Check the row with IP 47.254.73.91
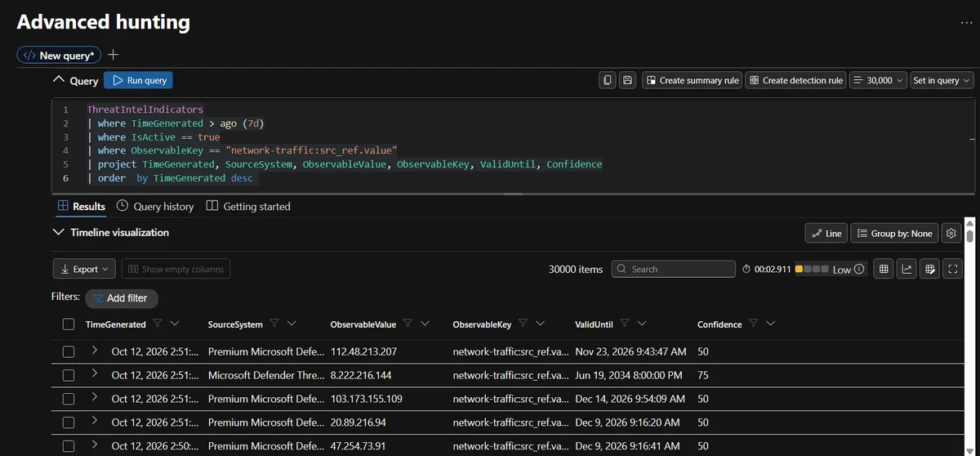The image size is (980, 456). (69, 446)
